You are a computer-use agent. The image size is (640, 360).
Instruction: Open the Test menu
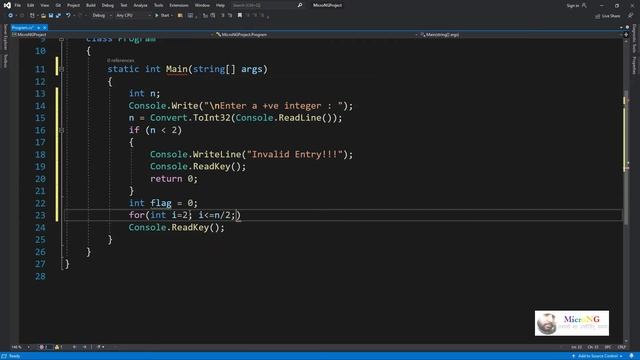(124, 5)
